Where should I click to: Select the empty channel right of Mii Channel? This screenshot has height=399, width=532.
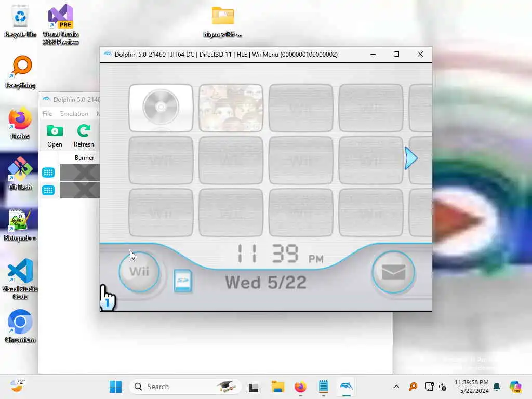(x=301, y=108)
